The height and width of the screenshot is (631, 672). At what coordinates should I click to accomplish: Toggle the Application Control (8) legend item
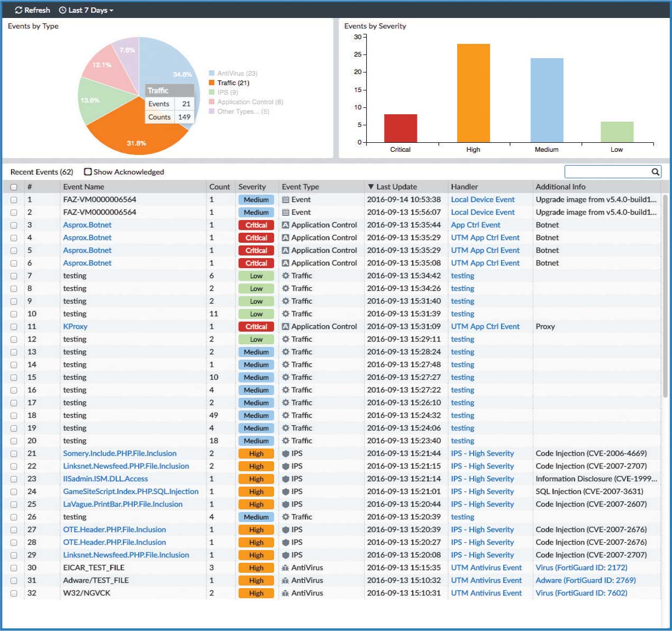coord(250,102)
